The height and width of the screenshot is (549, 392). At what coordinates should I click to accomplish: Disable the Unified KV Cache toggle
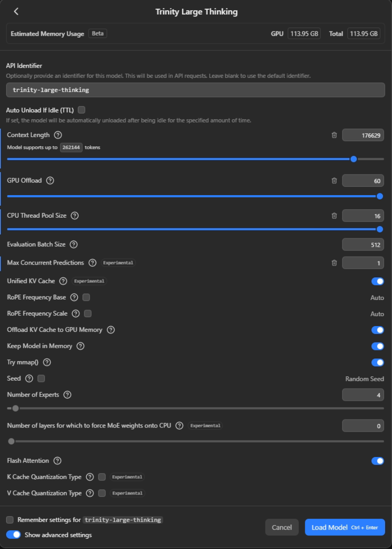tap(377, 281)
